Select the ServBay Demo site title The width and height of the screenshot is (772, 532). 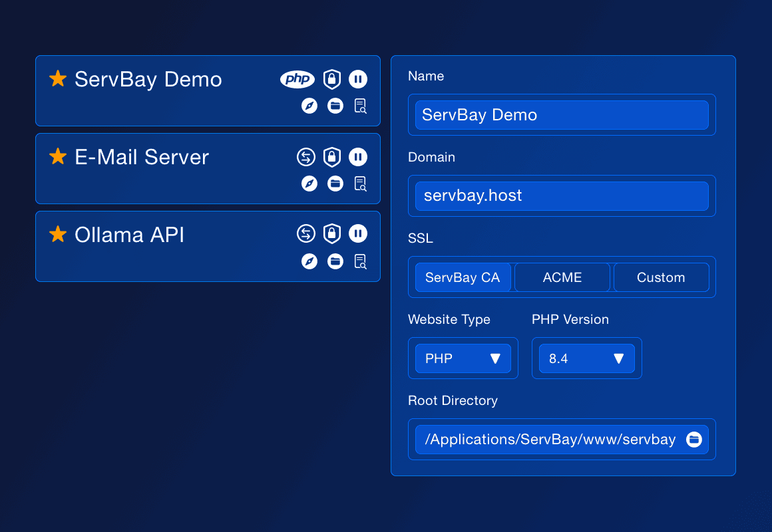tap(148, 80)
